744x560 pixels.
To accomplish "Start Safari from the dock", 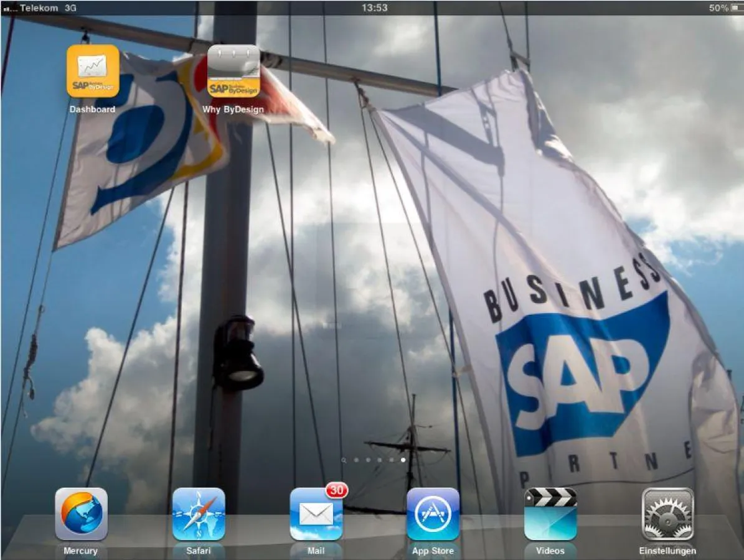I will coord(199,513).
